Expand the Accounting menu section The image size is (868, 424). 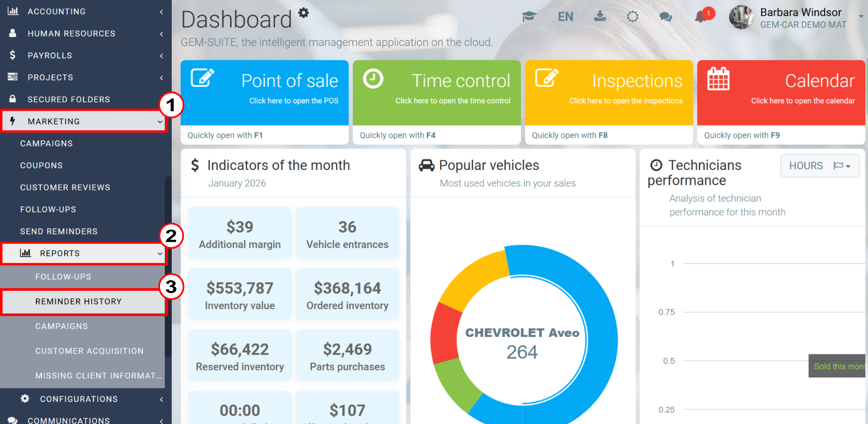pos(84,12)
